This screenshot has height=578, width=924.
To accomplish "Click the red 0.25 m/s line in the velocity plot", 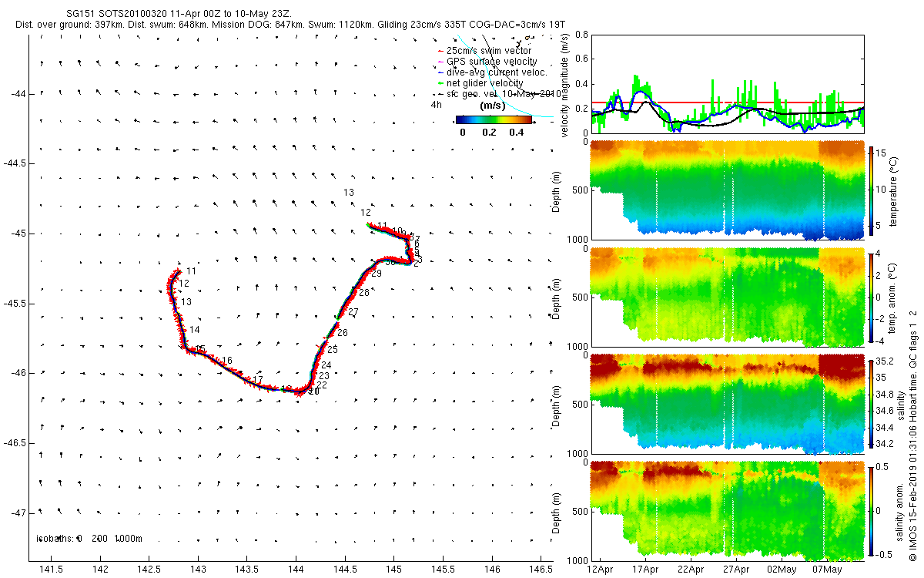I will click(x=728, y=102).
